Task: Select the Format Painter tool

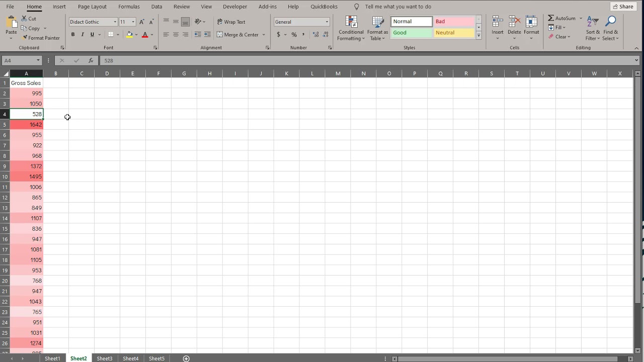Action: click(x=41, y=38)
